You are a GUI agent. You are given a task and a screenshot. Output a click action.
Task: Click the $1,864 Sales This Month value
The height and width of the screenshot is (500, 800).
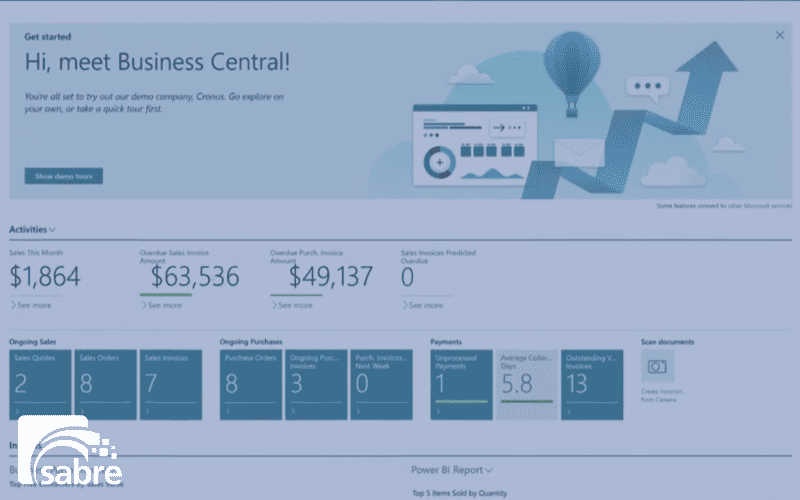45,277
